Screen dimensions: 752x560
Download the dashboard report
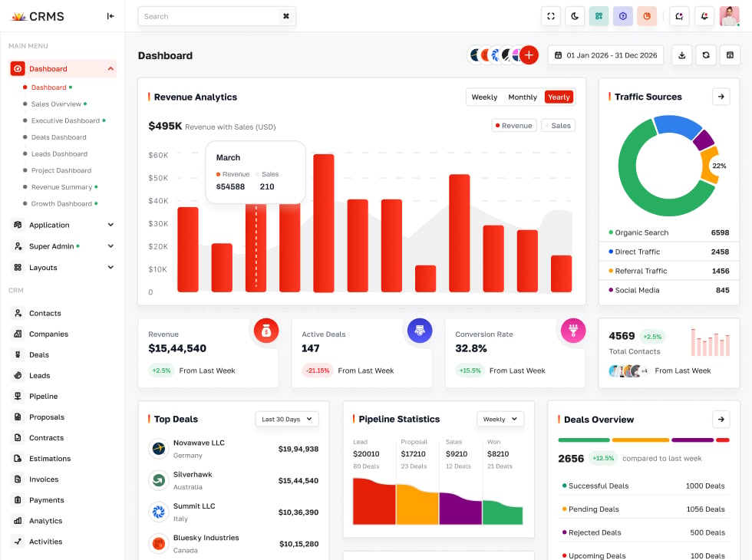[681, 55]
